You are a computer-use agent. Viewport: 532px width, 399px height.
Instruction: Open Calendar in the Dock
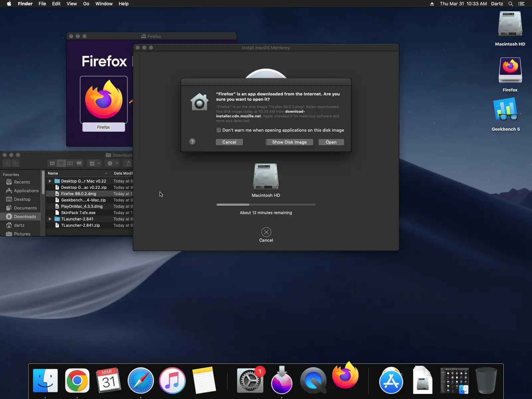pos(109,381)
